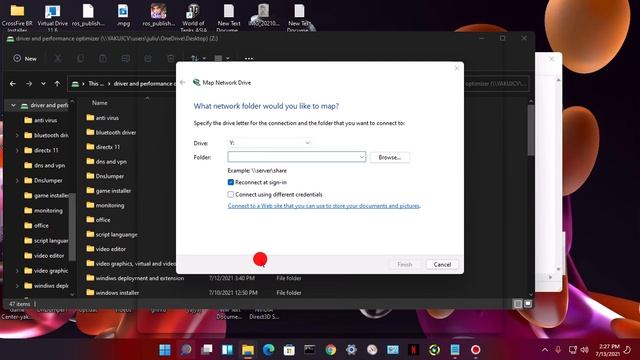Image resolution: width=640 pixels, height=360 pixels.
Task: Open the See more (three dots) menu in File Explorer
Action: 249,59
